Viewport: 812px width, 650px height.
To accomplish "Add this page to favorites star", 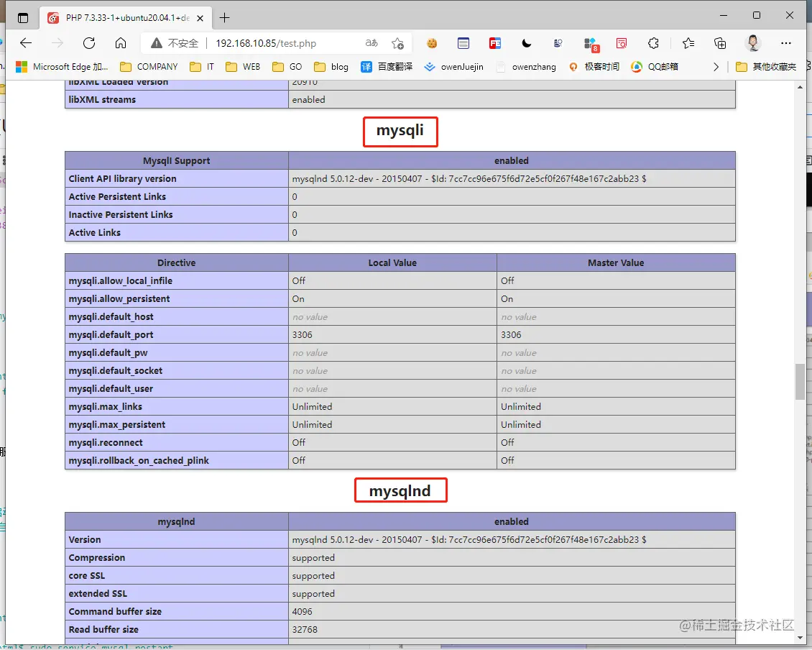I will point(397,43).
